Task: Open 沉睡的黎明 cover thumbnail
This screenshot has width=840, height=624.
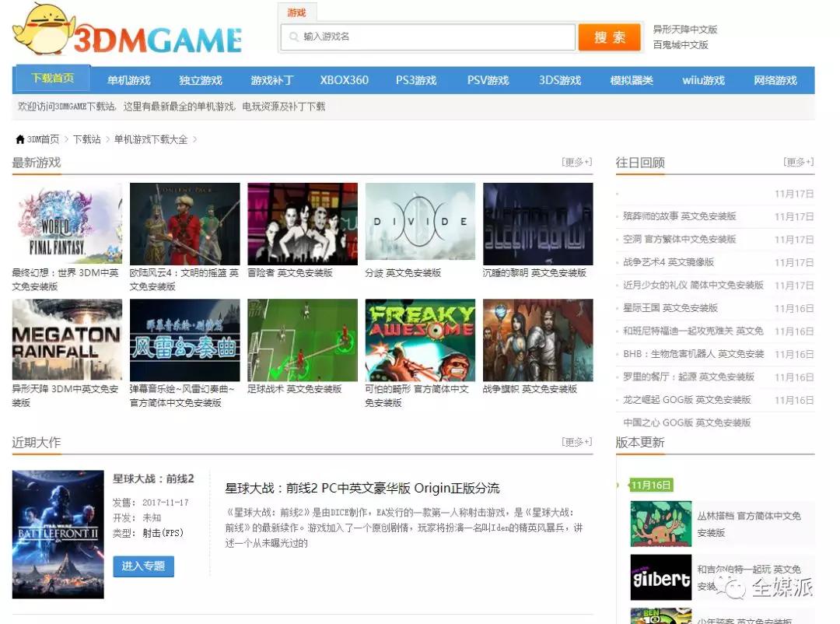Action: 538,224
